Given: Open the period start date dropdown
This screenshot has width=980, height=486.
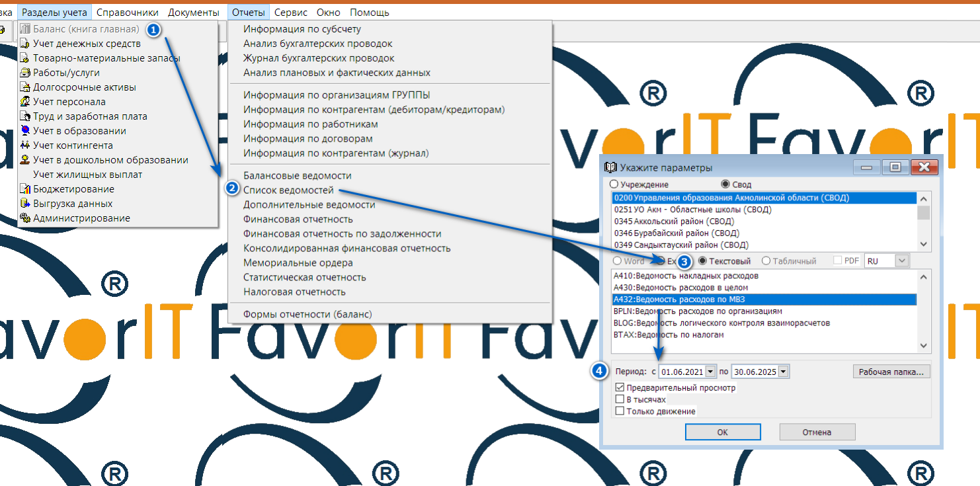Looking at the screenshot, I should click(x=711, y=372).
